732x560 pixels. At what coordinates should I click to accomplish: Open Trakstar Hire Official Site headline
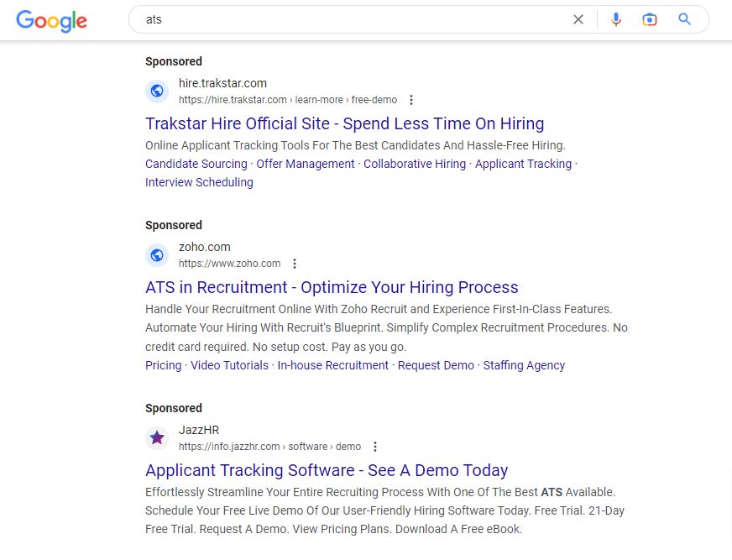(344, 123)
